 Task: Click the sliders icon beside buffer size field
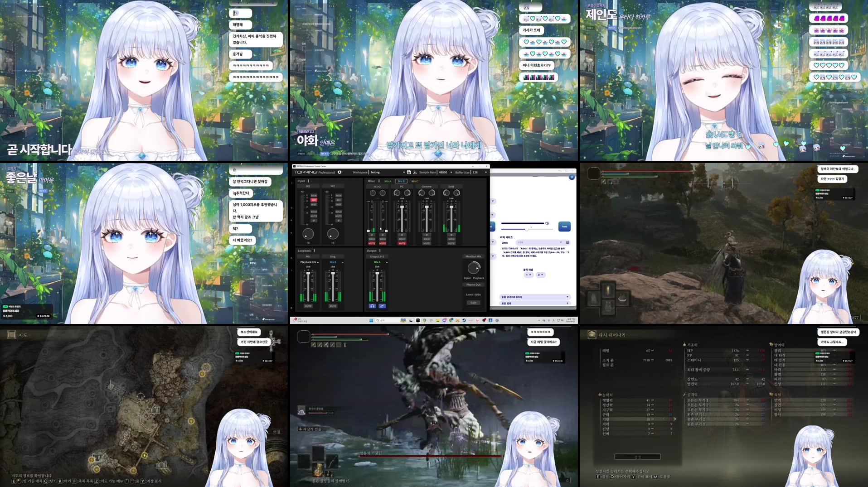pyautogui.click(x=567, y=242)
